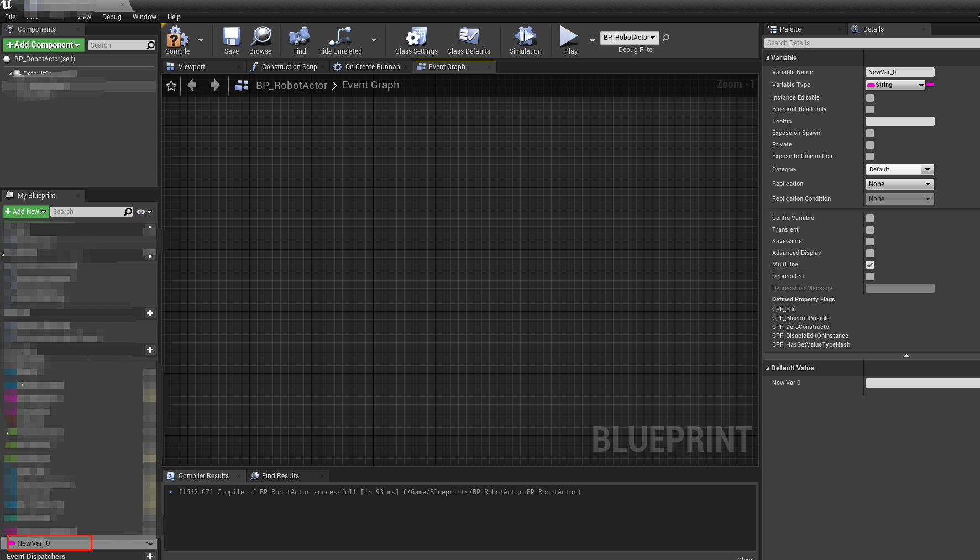Open Class Defaults

point(469,40)
